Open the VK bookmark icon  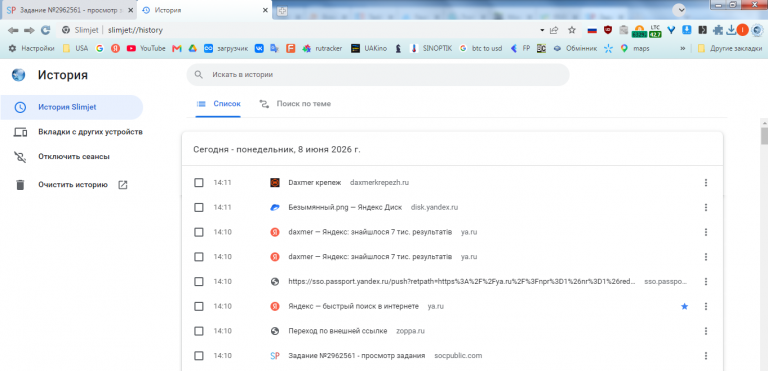259,49
